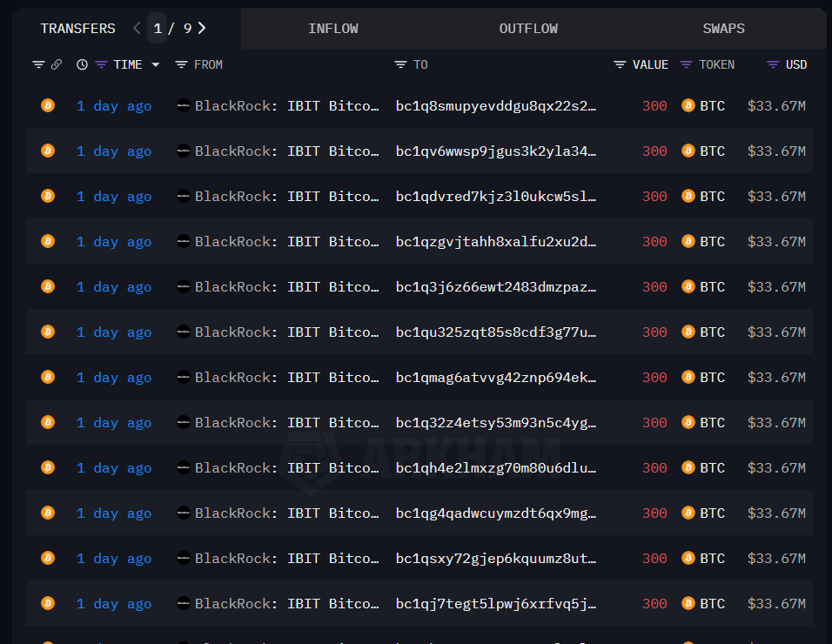832x644 pixels.
Task: Expand the TIME sort dropdown arrow
Action: coord(156,64)
